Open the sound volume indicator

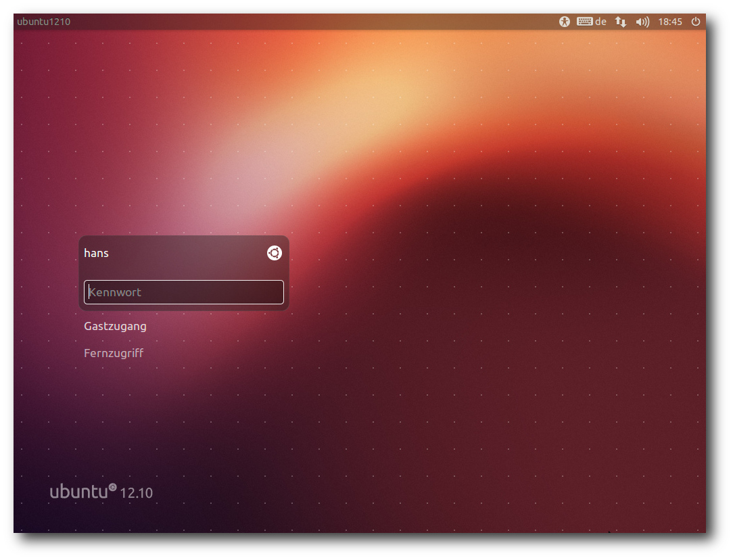(642, 22)
